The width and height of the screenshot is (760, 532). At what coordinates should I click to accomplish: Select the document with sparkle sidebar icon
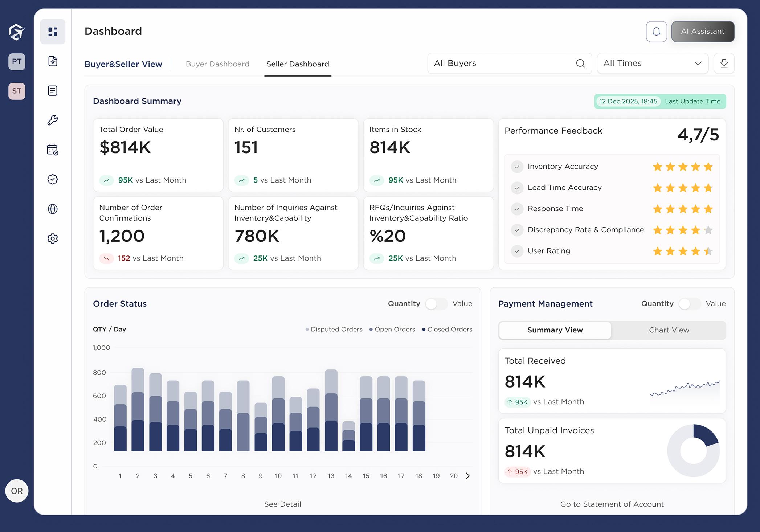tap(53, 61)
